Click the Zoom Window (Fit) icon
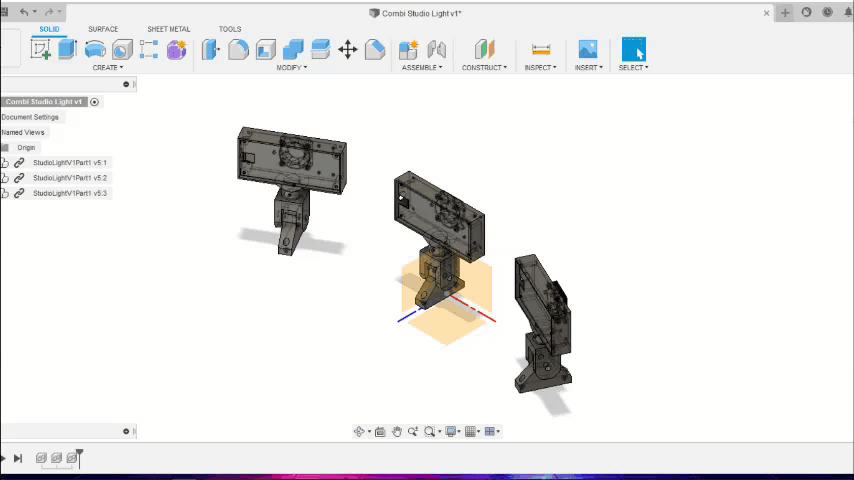 (x=429, y=432)
